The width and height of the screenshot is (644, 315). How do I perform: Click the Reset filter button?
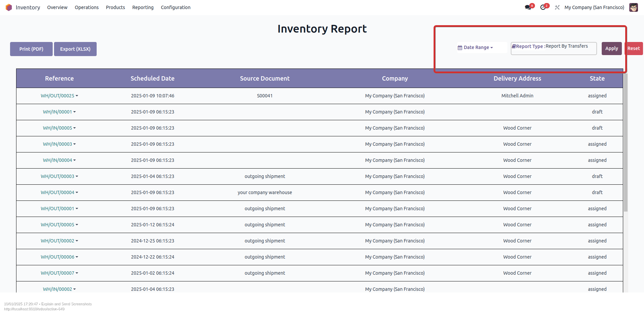click(634, 48)
